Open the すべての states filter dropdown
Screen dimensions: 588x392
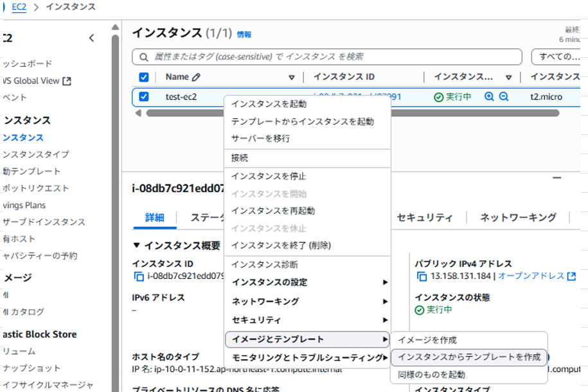(560, 57)
